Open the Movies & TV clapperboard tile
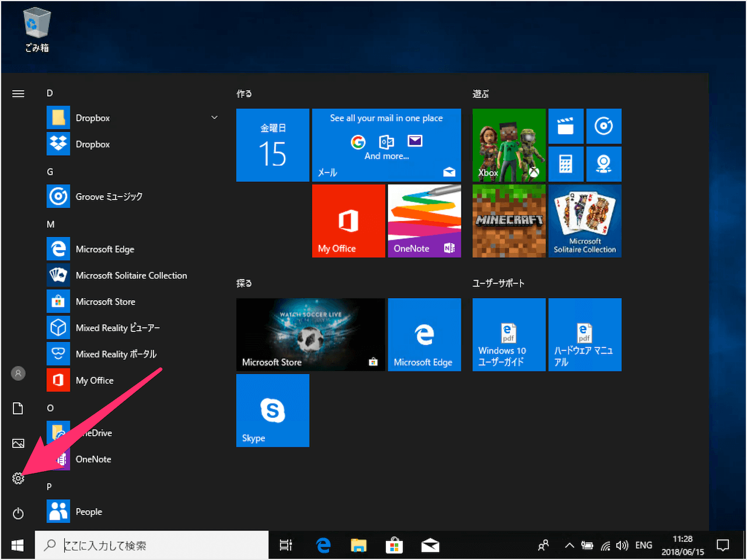The height and width of the screenshot is (560, 747). click(x=566, y=126)
